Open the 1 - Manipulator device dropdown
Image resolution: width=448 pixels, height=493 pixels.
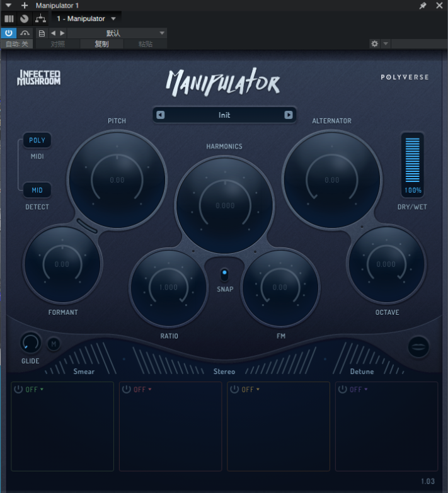click(x=86, y=18)
